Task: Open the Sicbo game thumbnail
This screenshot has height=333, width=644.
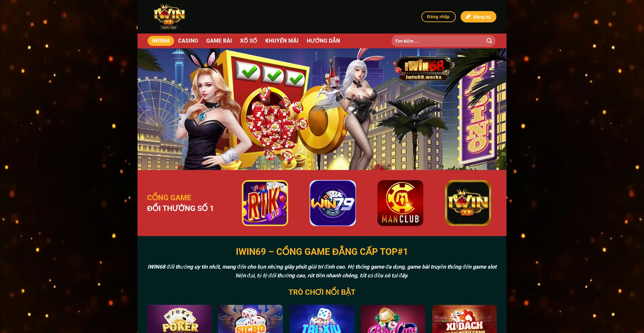Action: 251,319
